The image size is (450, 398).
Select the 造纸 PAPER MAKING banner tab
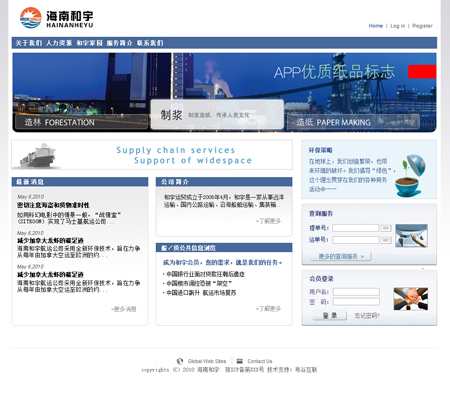point(353,122)
